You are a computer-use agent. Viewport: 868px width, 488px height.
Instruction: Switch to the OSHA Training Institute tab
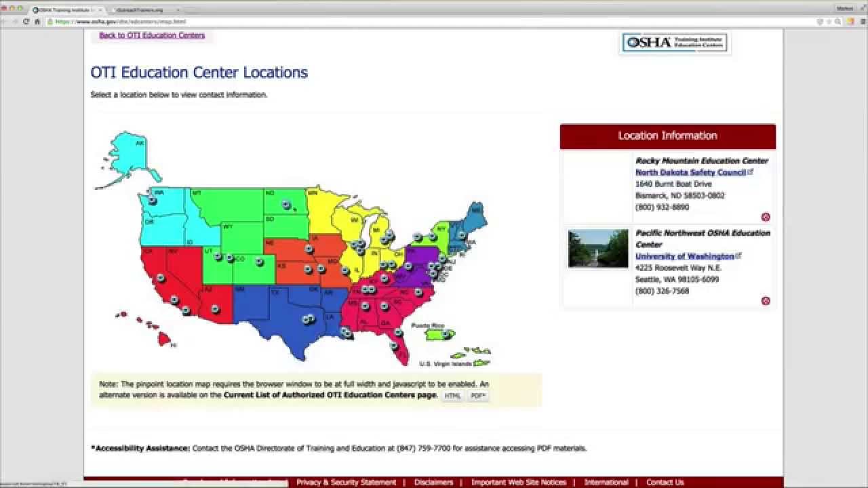pos(68,10)
